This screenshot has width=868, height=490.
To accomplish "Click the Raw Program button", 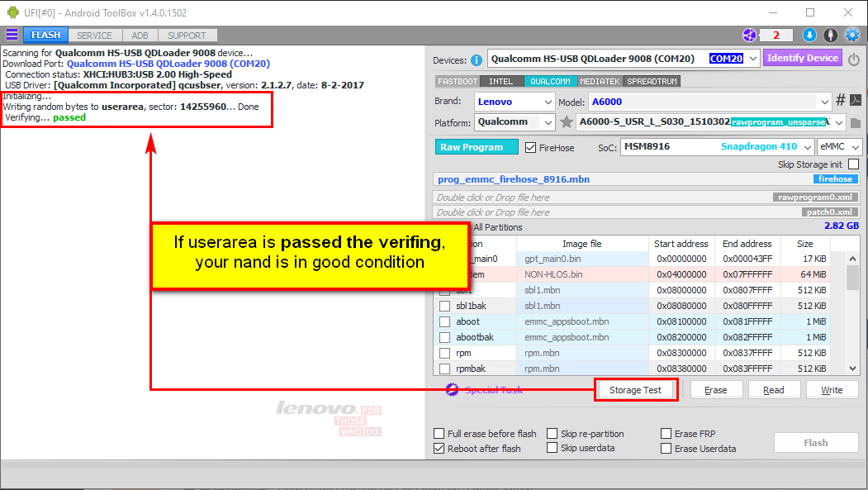I will [477, 147].
